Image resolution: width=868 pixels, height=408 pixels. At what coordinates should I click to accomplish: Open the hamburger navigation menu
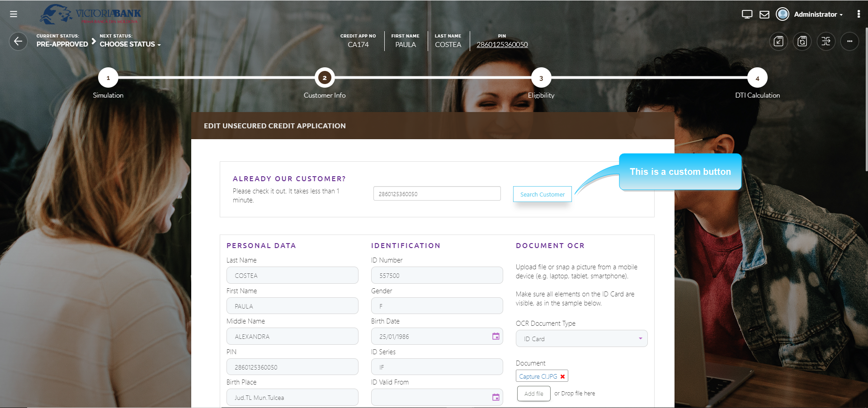pos(14,14)
